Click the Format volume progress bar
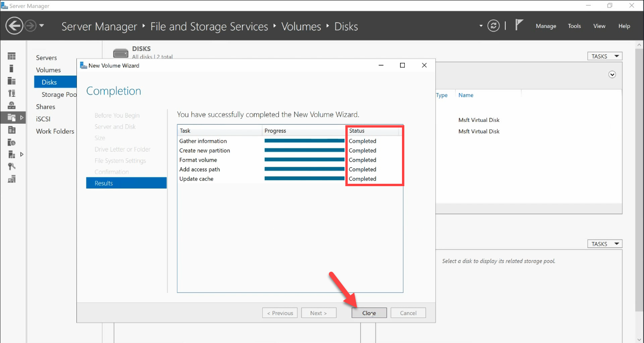 pyautogui.click(x=304, y=160)
